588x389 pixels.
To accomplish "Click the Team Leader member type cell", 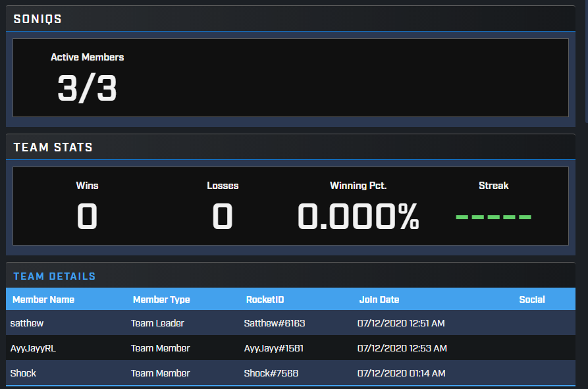I will [x=157, y=323].
